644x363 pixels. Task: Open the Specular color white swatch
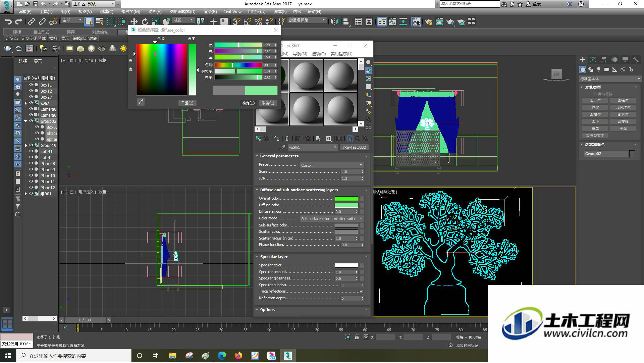[346, 265]
